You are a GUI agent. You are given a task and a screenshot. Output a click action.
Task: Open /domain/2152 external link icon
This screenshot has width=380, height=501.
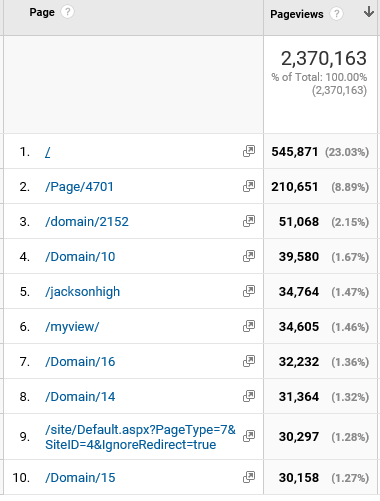pos(249,221)
